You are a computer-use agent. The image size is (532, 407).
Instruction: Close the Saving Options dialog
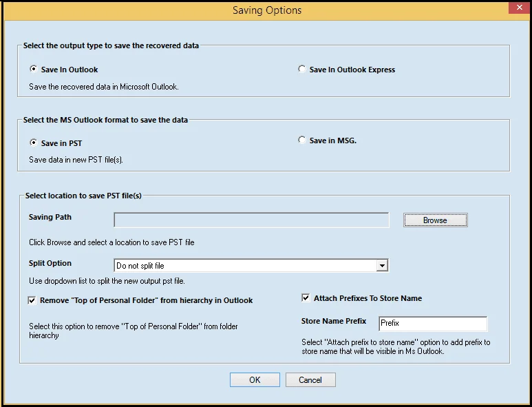pos(520,8)
